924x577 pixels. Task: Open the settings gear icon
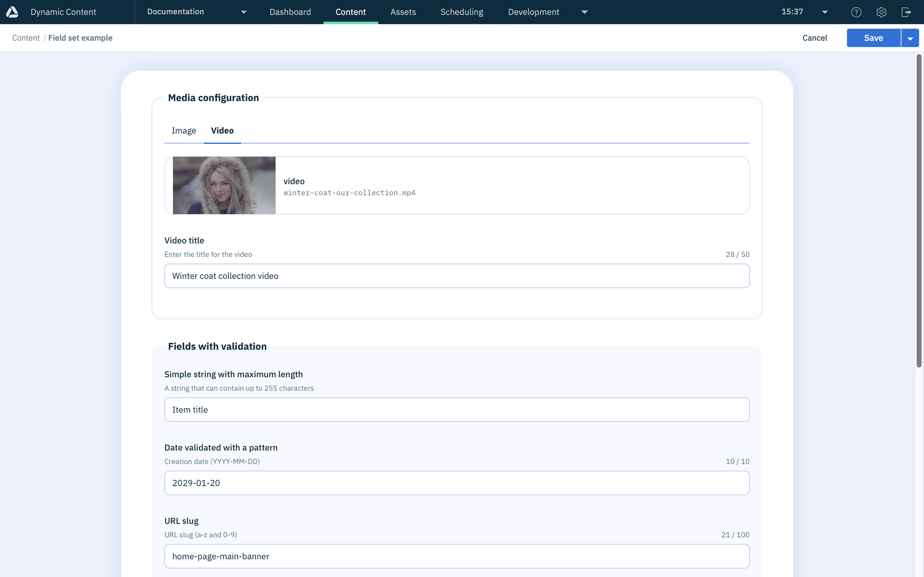[881, 12]
